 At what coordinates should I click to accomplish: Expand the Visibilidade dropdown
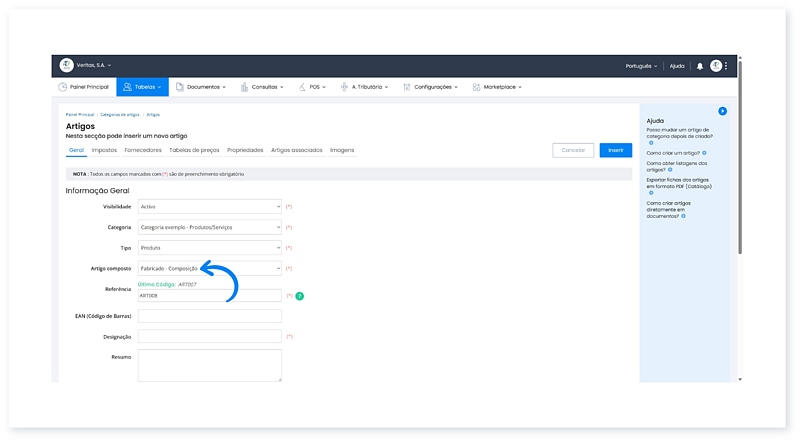point(210,206)
